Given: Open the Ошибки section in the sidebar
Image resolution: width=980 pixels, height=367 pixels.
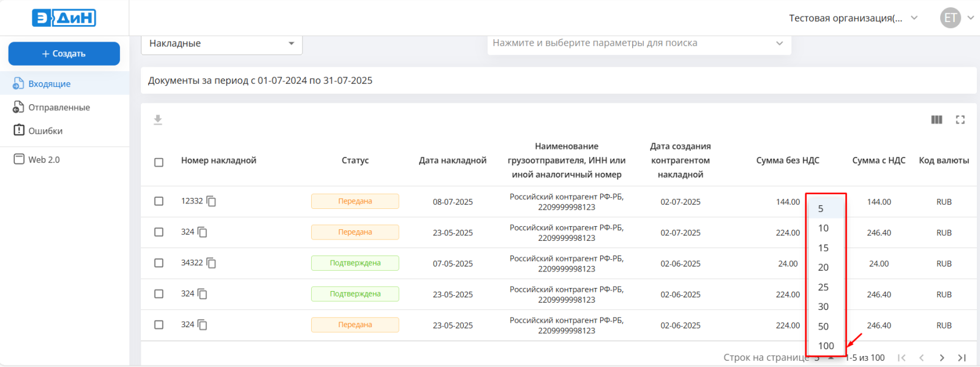Looking at the screenshot, I should (x=45, y=131).
